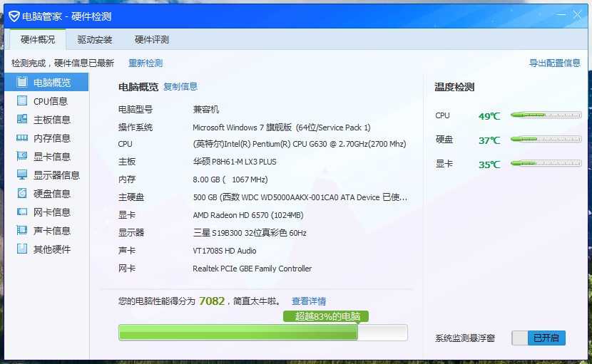Image resolution: width=592 pixels, height=364 pixels.
Task: Click the CPU 49℃ temperature value
Action: point(489,116)
